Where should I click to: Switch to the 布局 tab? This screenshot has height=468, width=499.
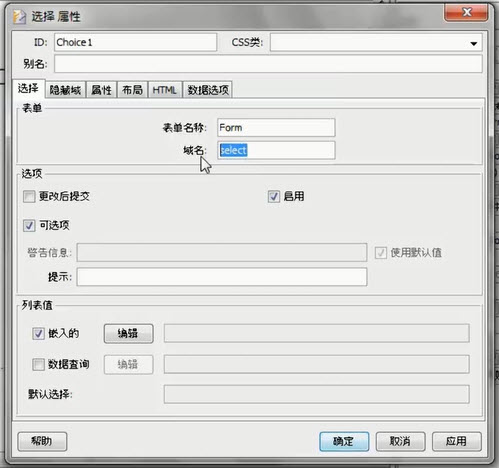pos(132,90)
